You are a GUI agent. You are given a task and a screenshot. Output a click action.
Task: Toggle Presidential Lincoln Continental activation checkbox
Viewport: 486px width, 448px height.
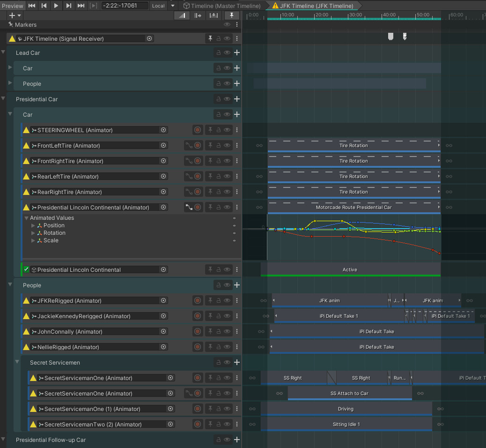tap(26, 269)
